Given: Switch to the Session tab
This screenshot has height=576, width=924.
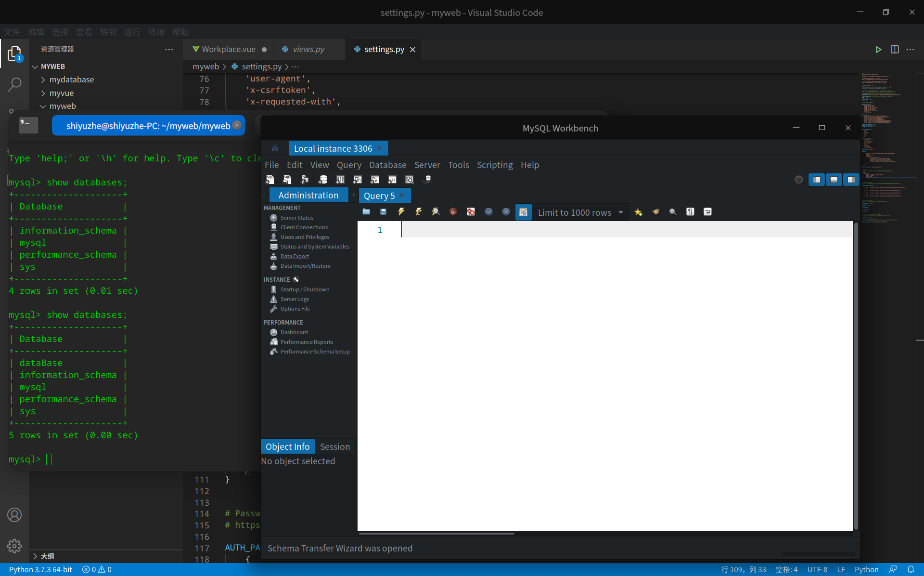Looking at the screenshot, I should tap(334, 446).
